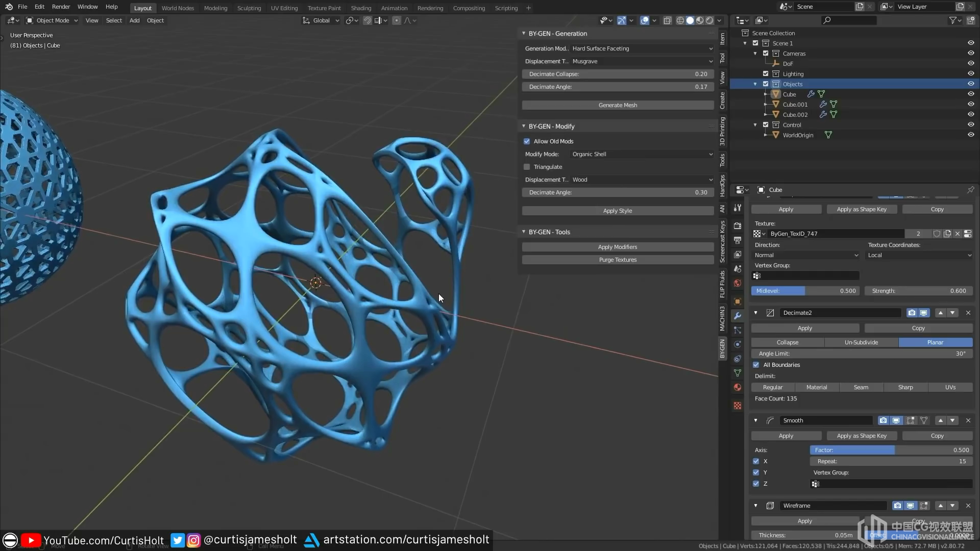Open the Physics properties tab icon
This screenshot has height=551, width=980.
coord(738,344)
